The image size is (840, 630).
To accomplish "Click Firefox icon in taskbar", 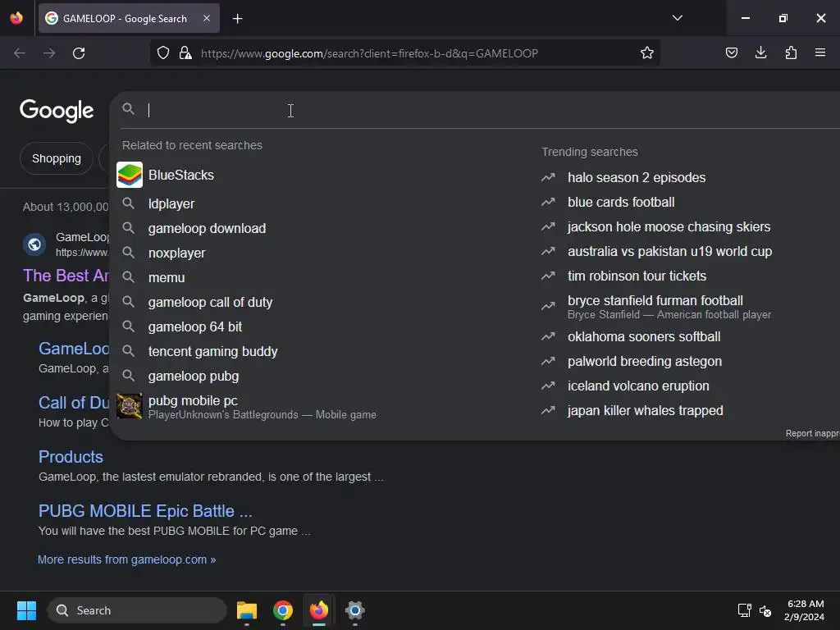I will coord(319,610).
